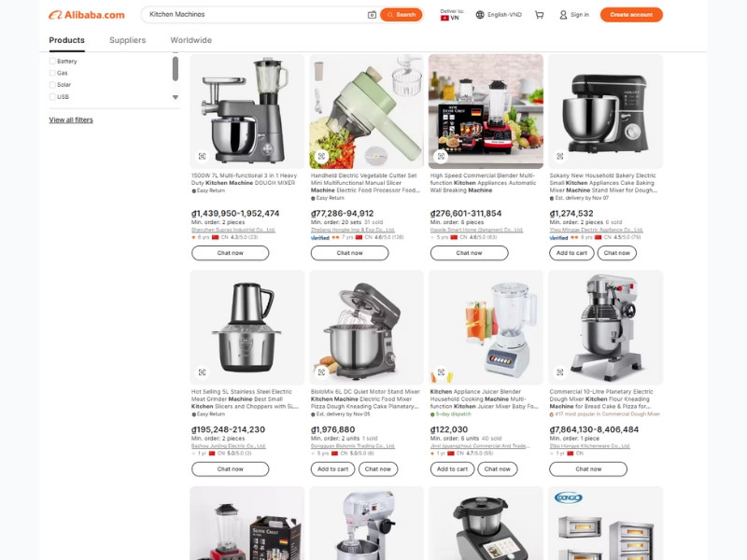Tick the USB filter checkbox
Screen dimensions: 747x560
[52, 97]
